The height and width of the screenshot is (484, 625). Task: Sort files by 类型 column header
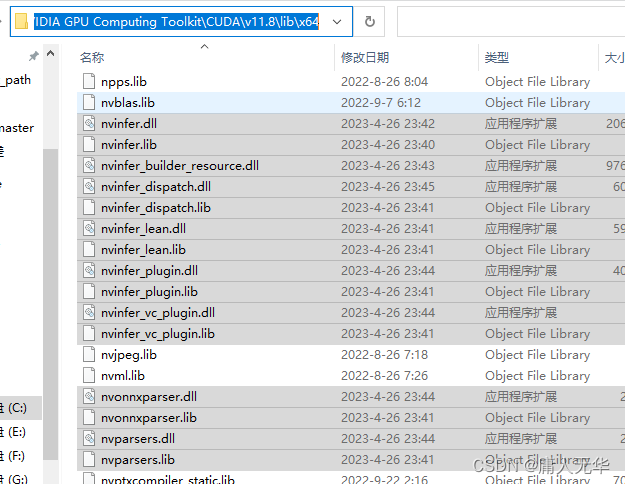(497, 58)
